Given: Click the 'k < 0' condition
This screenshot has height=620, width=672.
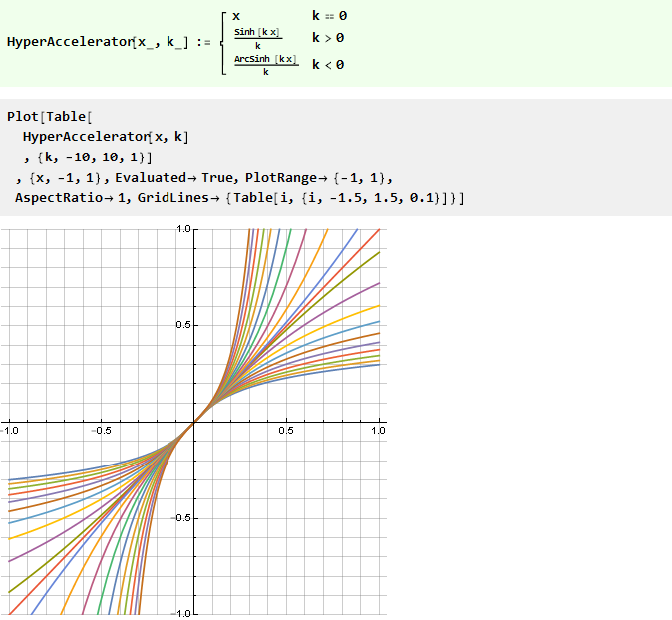Looking at the screenshot, I should 328,65.
